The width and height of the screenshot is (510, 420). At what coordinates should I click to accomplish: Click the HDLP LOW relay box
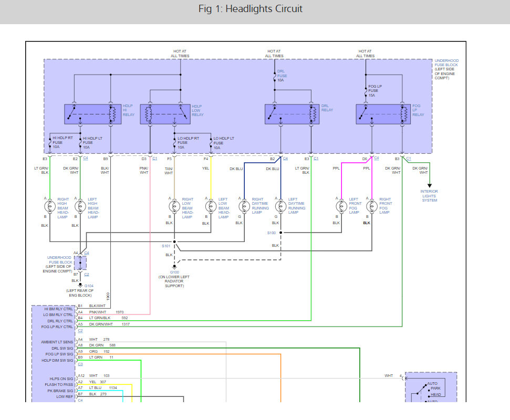click(165, 114)
